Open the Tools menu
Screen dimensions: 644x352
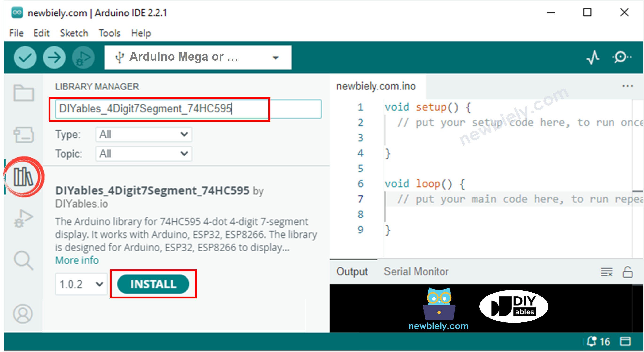coord(109,33)
